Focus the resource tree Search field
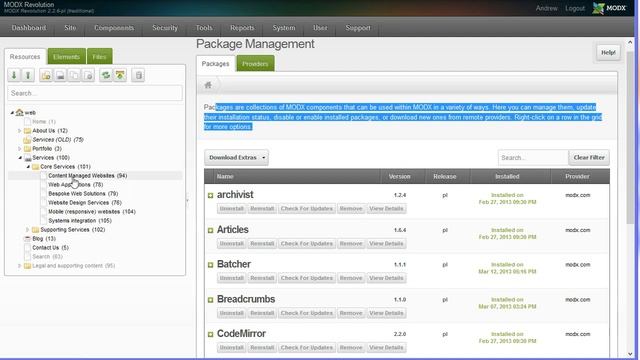 [x=95, y=93]
